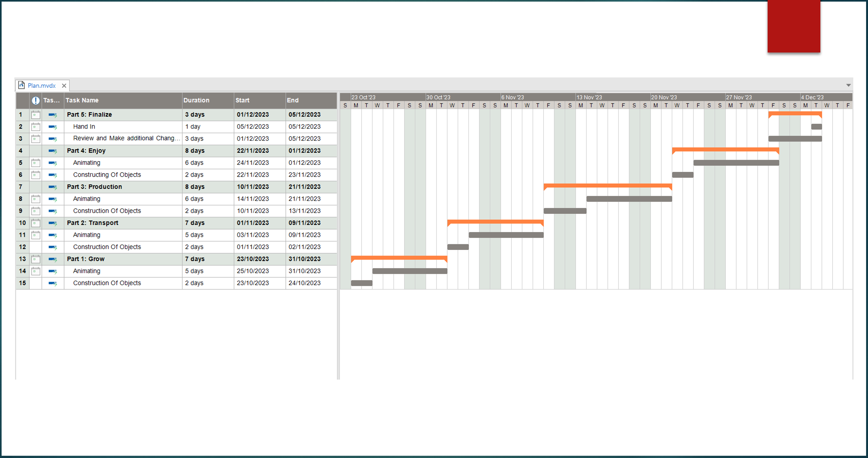Close the Plan.mvdx tab
This screenshot has width=868, height=458.
[x=64, y=86]
